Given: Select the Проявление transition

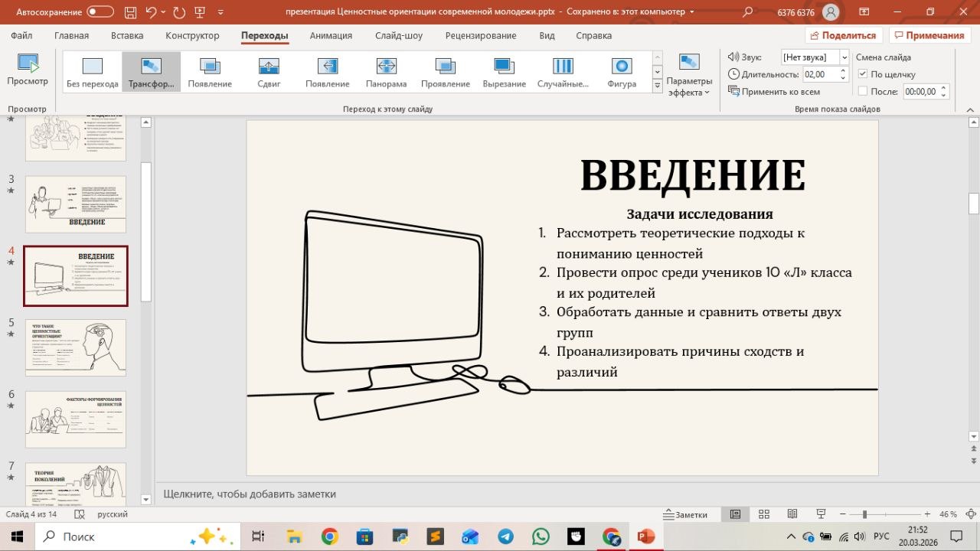Looking at the screenshot, I should pyautogui.click(x=446, y=72).
